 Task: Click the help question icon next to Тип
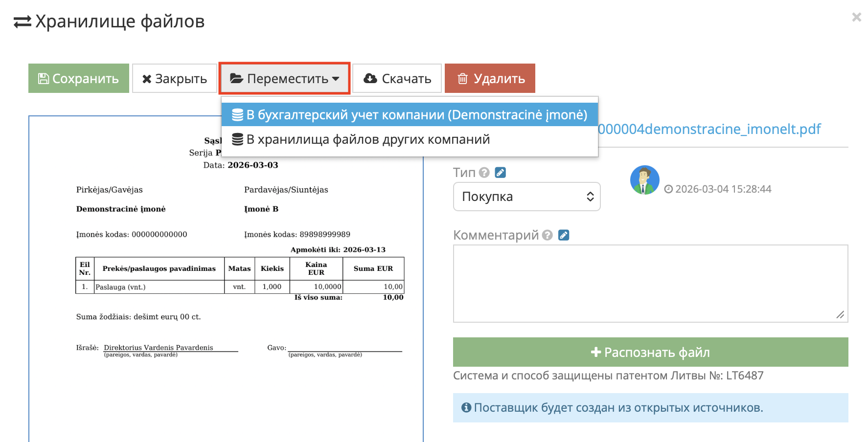pos(484,172)
